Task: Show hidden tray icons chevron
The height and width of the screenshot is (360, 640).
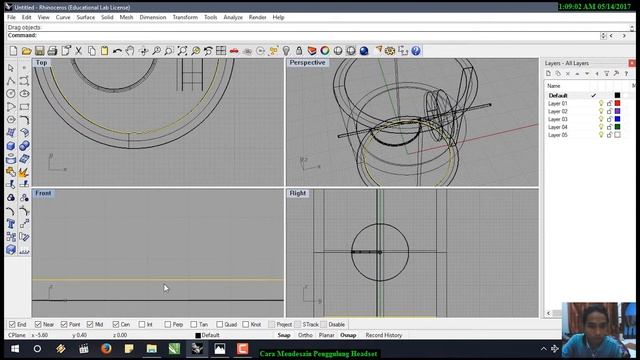Action: tap(544, 349)
